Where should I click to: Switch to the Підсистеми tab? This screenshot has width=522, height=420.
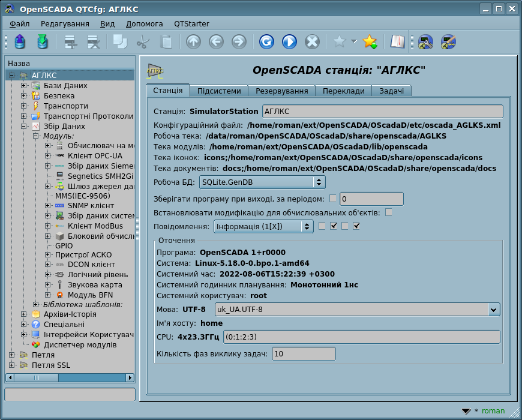click(219, 91)
